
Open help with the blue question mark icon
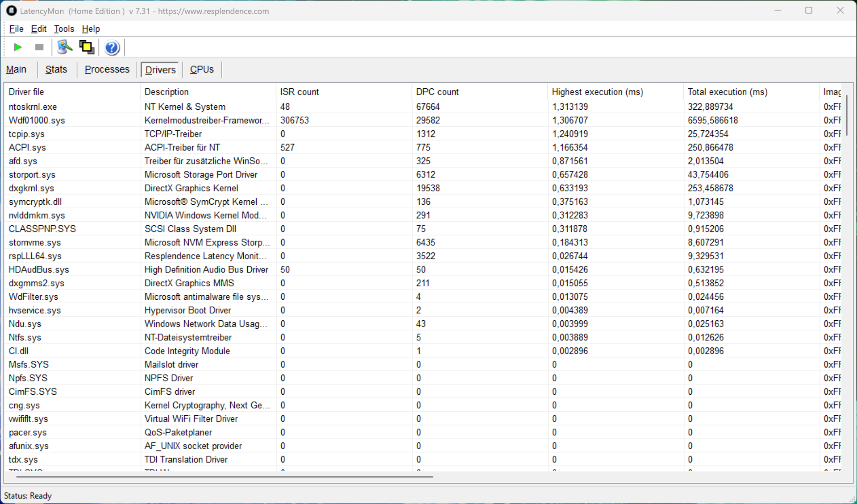112,47
